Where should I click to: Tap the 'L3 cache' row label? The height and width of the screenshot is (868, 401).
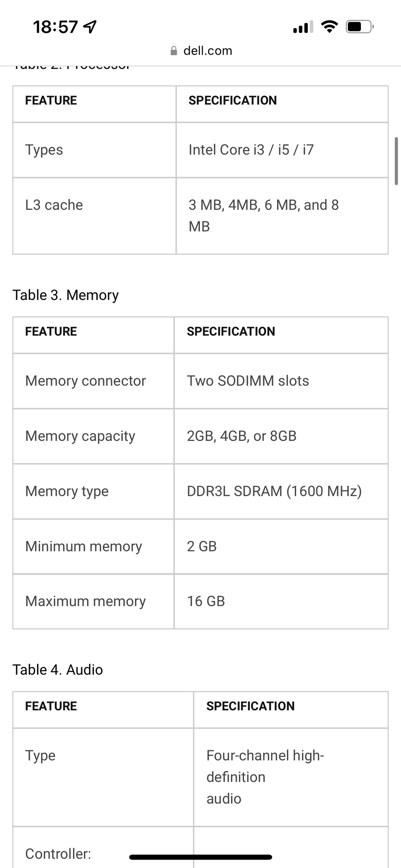[54, 205]
